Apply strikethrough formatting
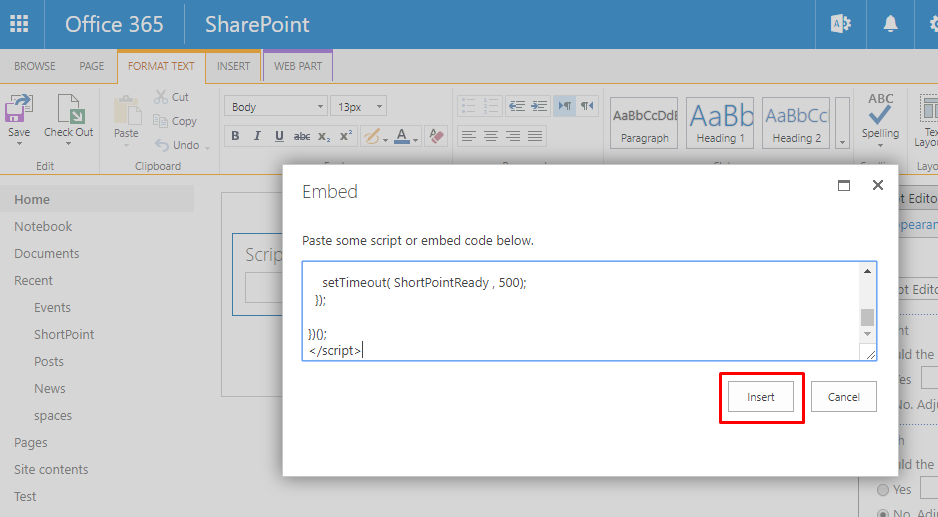Image resolution: width=938 pixels, height=517 pixels. [x=302, y=136]
